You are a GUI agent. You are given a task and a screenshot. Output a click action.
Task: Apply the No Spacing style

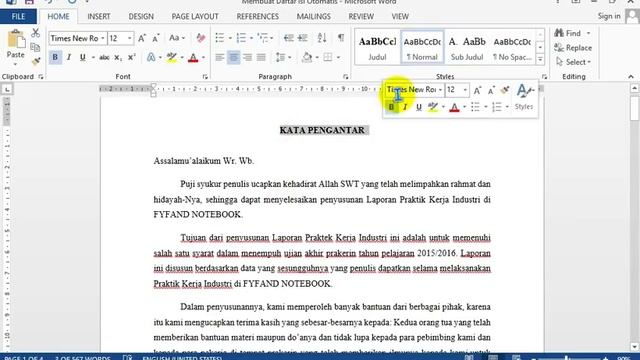point(512,47)
